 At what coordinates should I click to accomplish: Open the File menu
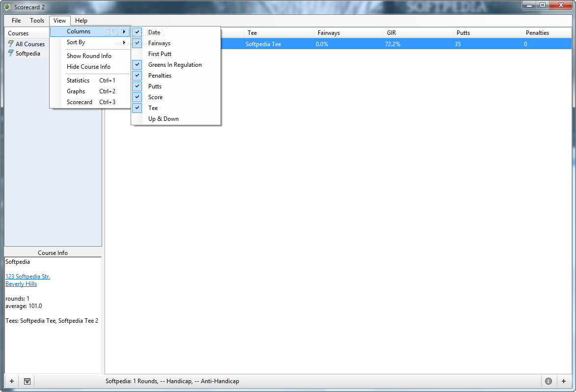pyautogui.click(x=16, y=21)
